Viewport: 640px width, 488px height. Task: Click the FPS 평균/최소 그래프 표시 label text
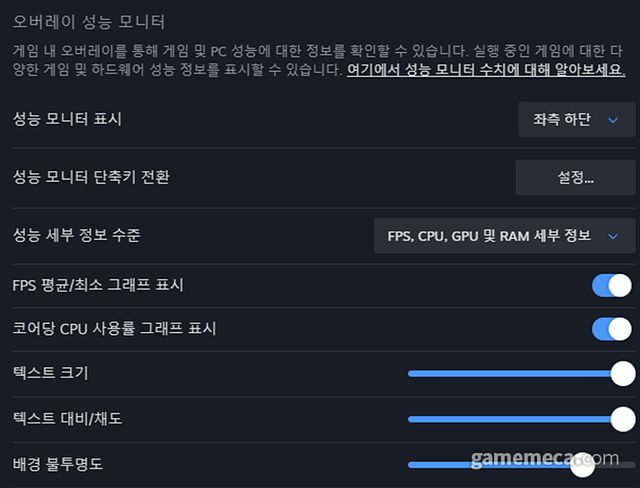click(x=98, y=286)
